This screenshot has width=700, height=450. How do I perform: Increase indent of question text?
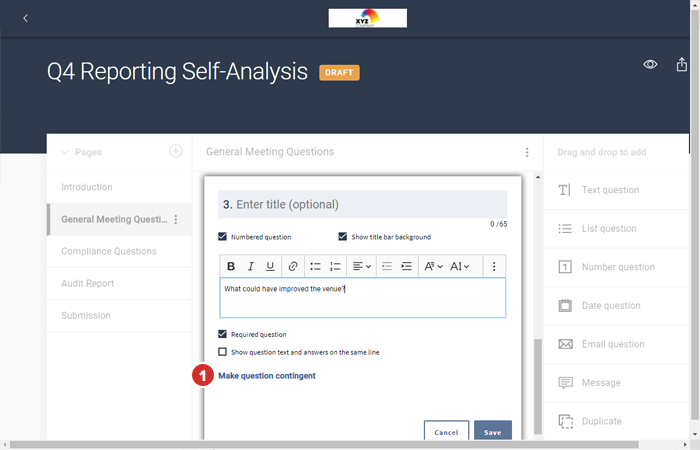point(406,266)
